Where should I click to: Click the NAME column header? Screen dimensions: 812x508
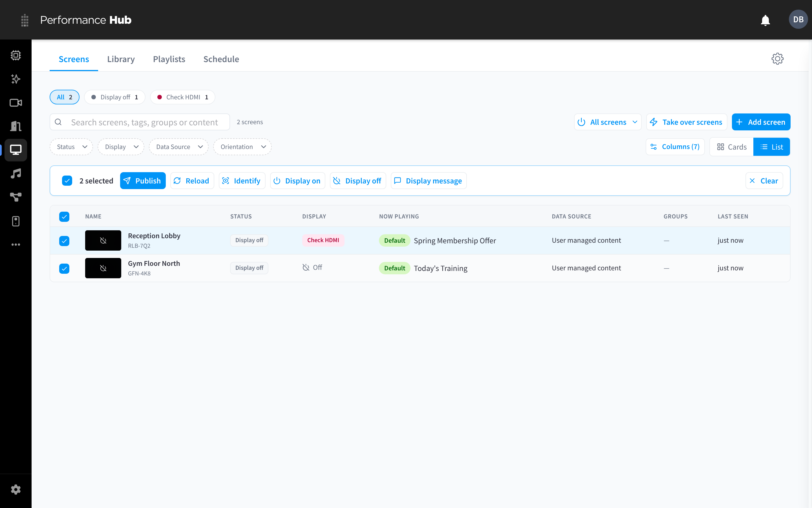click(93, 216)
